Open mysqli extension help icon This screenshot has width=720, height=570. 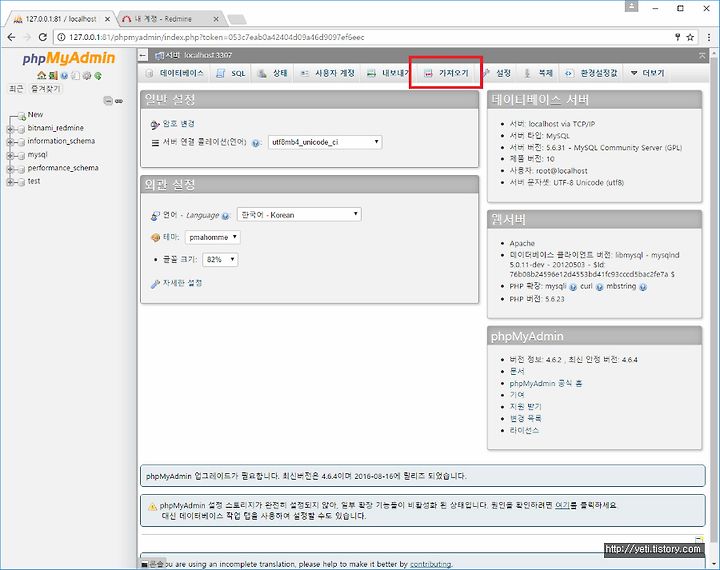573,287
